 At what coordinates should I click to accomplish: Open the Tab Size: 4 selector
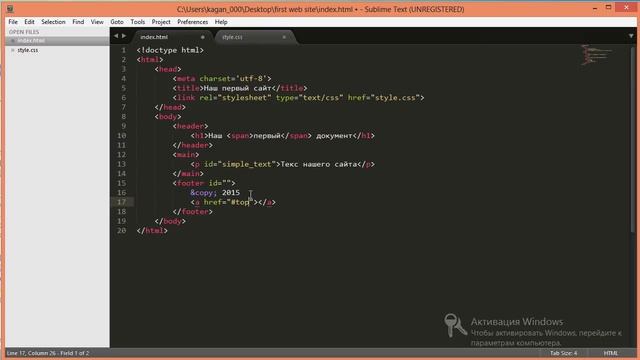[x=563, y=353]
